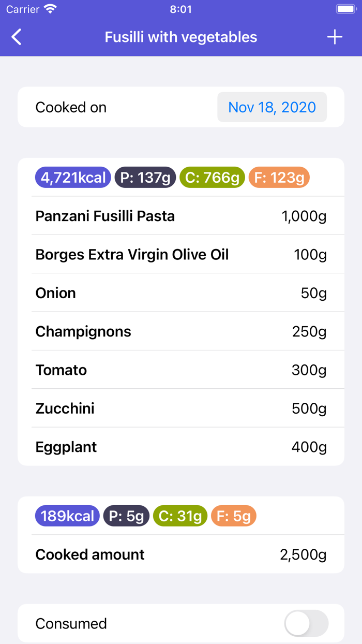Tap the P: 5g protein pill
362x644 pixels.
(126, 516)
